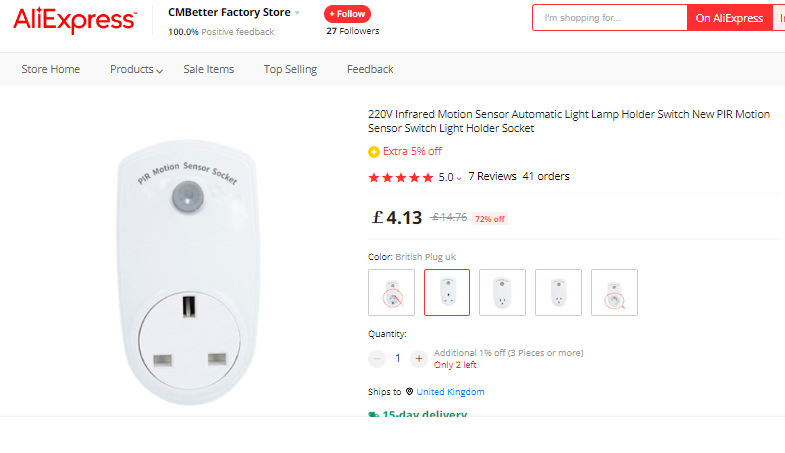Viewport: 785px width, 453px height.
Task: Choose the third plug variant thumbnail
Action: 502,292
